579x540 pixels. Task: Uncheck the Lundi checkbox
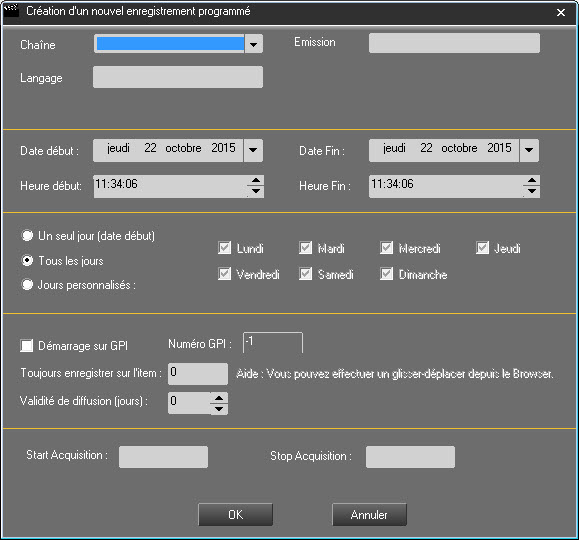(225, 247)
